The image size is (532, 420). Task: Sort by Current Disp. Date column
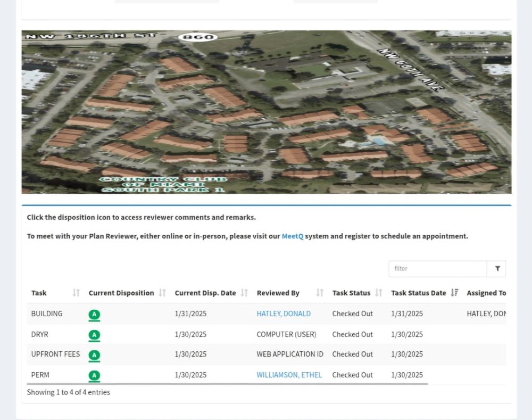click(x=244, y=293)
